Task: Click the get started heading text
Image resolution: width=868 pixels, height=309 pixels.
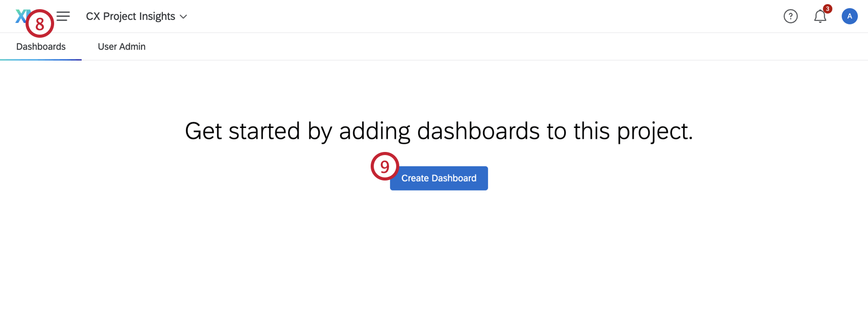Action: click(x=440, y=131)
